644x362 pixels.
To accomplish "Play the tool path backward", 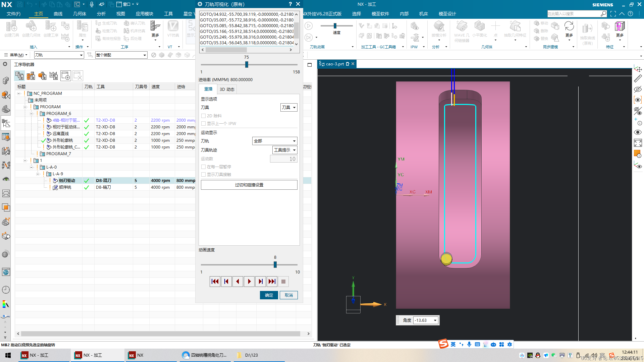I will point(238,282).
